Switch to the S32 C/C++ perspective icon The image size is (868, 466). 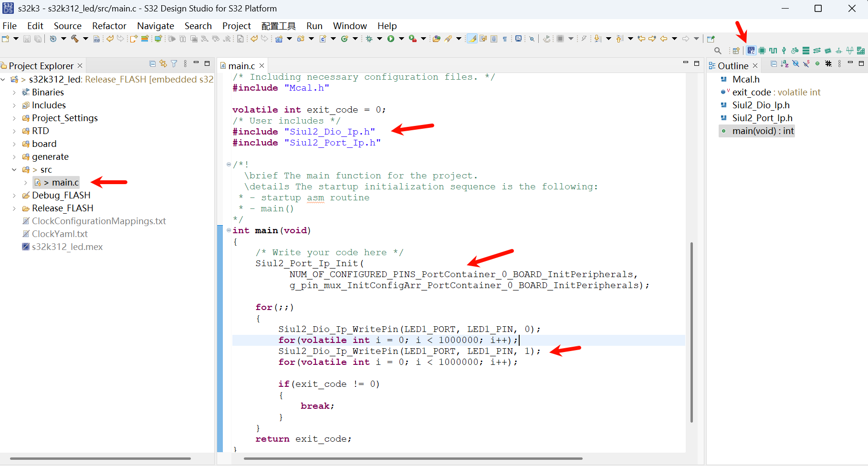pos(751,51)
